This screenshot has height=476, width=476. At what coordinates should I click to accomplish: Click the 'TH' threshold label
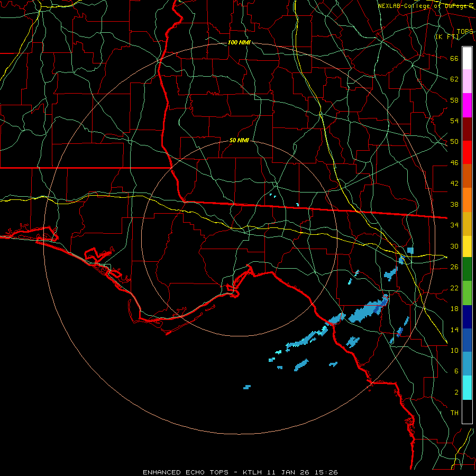pyautogui.click(x=454, y=413)
